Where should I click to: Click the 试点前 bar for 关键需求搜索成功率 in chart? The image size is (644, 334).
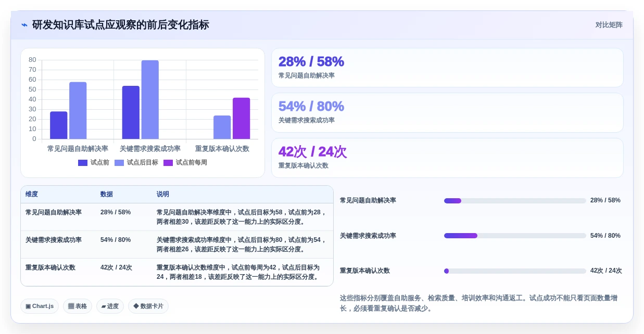click(131, 112)
